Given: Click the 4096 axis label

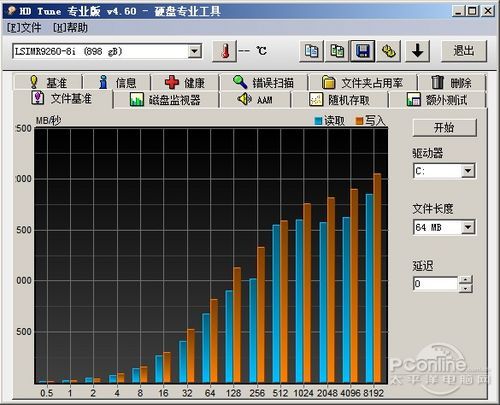Looking at the screenshot, I should click(x=350, y=393).
